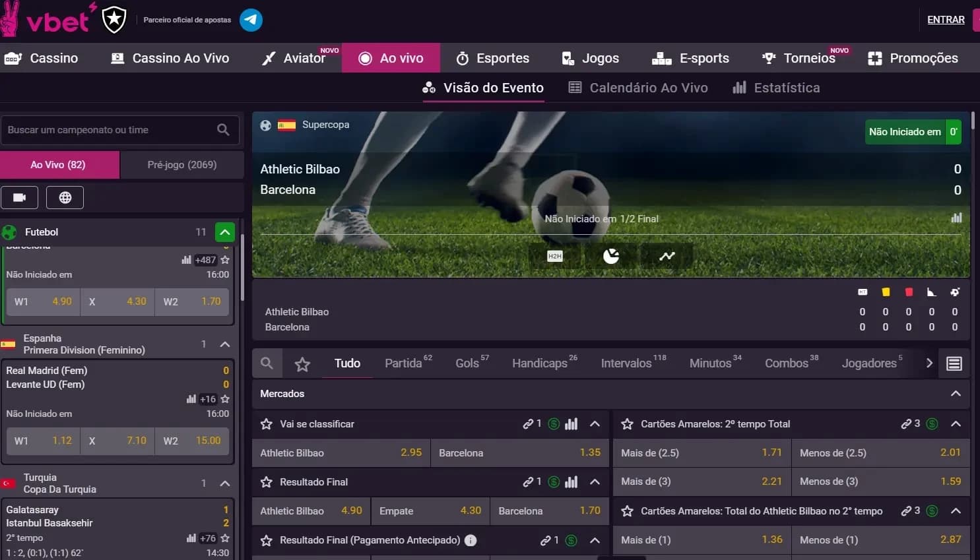Bet Empate 4.30 in Resultado Final
Image resolution: width=980 pixels, height=560 pixels.
pos(430,511)
